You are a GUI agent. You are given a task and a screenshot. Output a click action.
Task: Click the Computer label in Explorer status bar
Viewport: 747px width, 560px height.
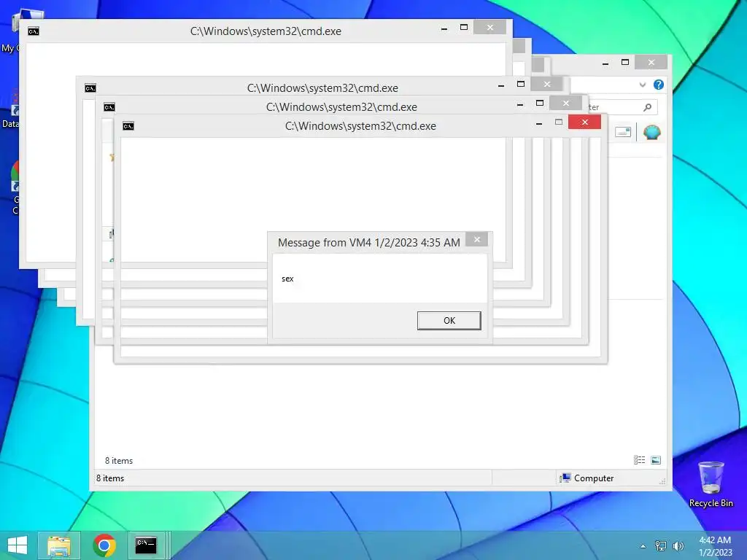pos(594,478)
